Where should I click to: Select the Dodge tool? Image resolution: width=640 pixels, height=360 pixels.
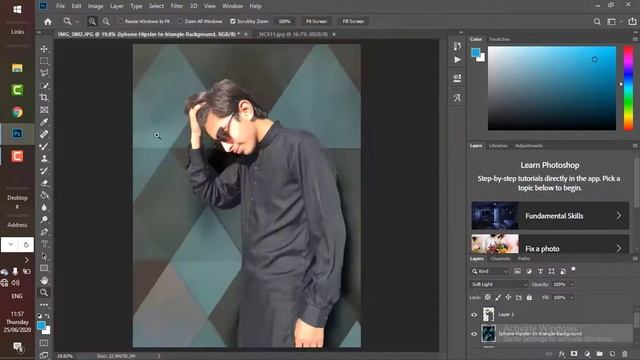pos(44,220)
